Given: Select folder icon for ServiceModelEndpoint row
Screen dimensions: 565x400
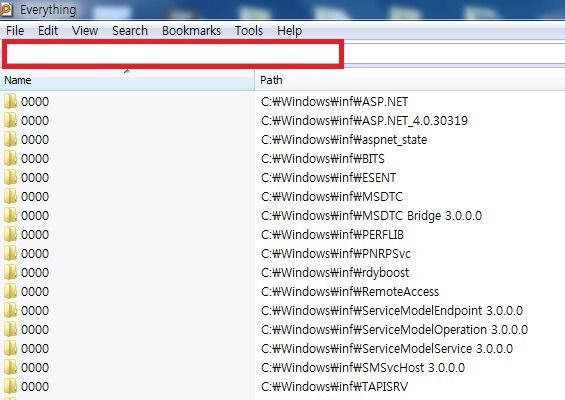Looking at the screenshot, I should (x=10, y=310).
